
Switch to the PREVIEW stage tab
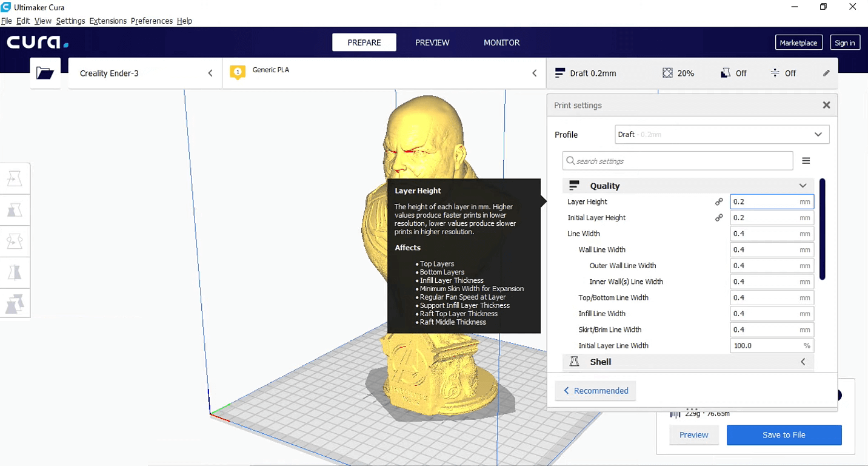[432, 42]
